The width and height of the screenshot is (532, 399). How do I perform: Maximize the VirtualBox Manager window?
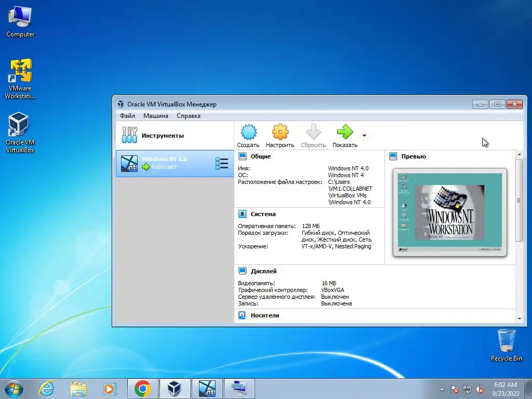(x=497, y=104)
